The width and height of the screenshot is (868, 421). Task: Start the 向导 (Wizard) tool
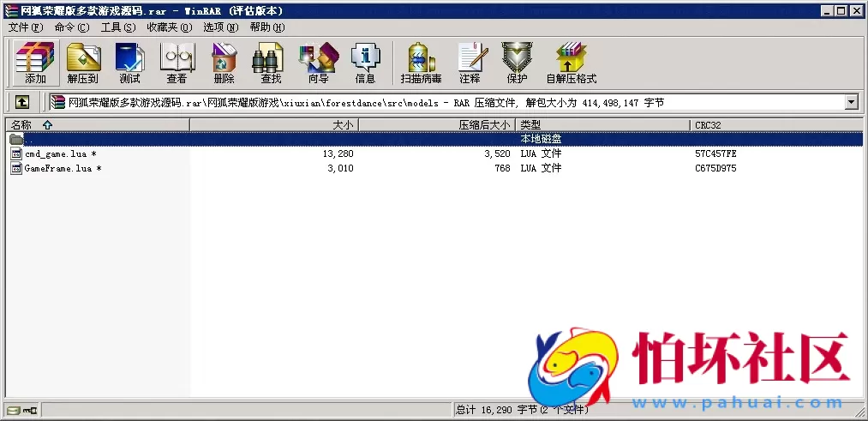(x=318, y=63)
